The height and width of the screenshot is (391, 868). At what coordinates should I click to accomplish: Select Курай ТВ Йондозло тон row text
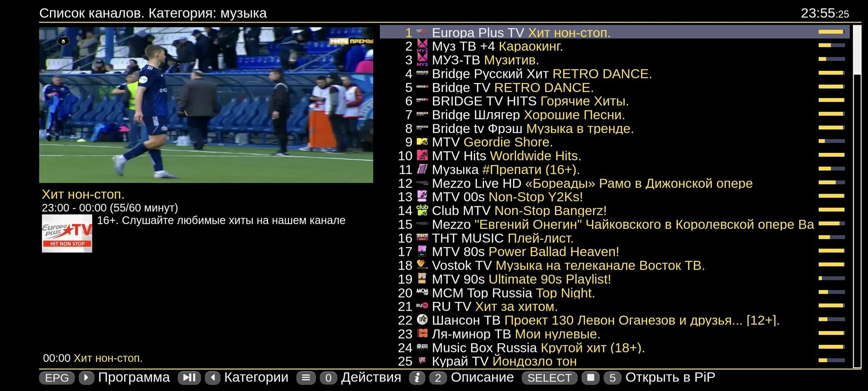[504, 361]
